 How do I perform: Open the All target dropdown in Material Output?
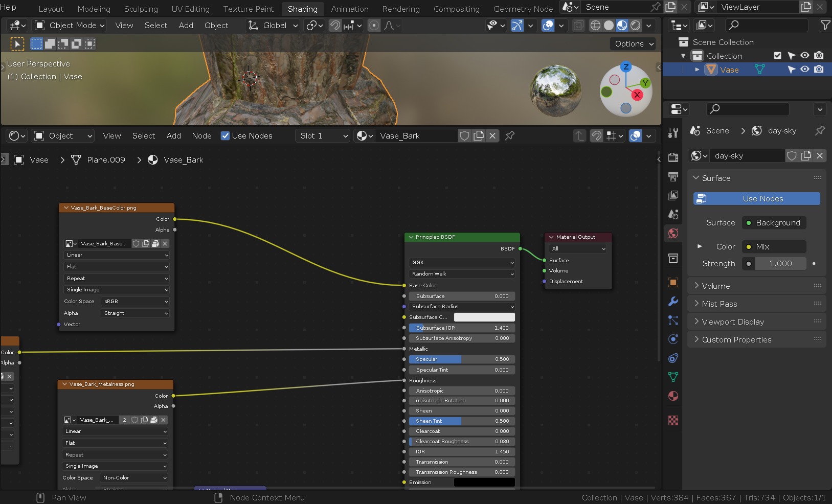pyautogui.click(x=578, y=249)
